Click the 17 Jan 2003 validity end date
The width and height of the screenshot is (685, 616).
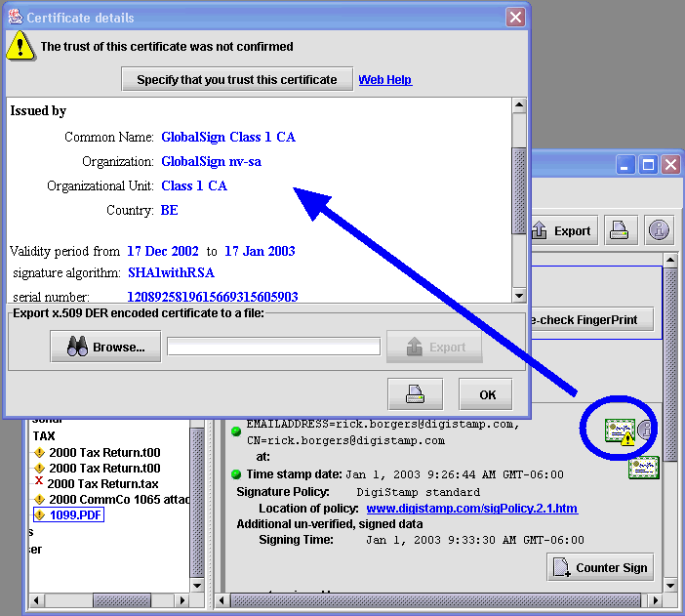pyautogui.click(x=260, y=251)
